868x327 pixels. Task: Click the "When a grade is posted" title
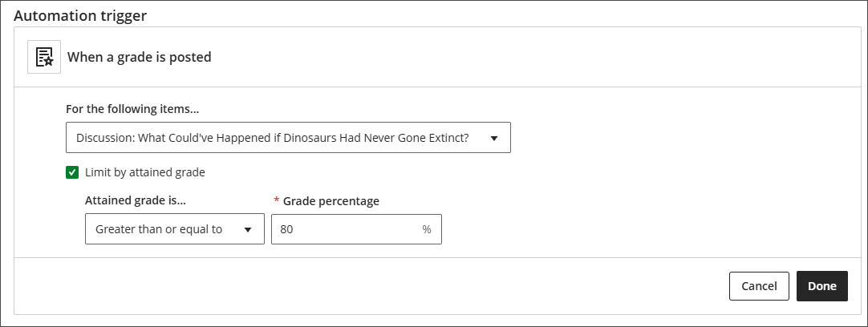pos(139,57)
